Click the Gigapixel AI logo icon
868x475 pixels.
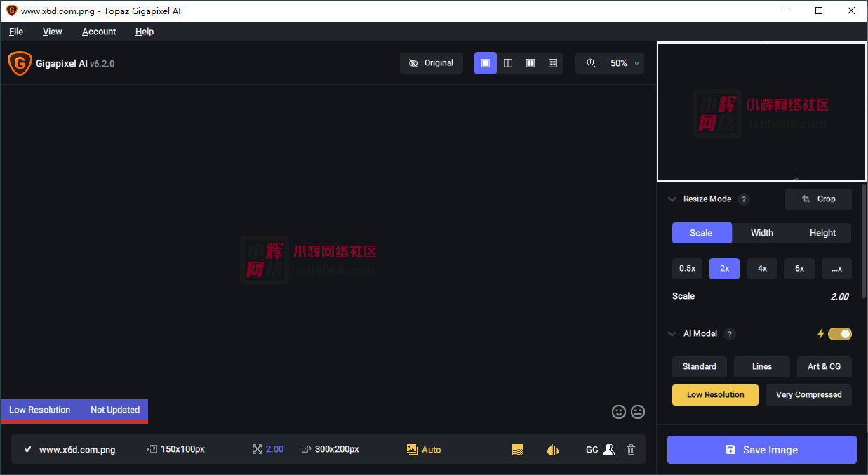[20, 63]
